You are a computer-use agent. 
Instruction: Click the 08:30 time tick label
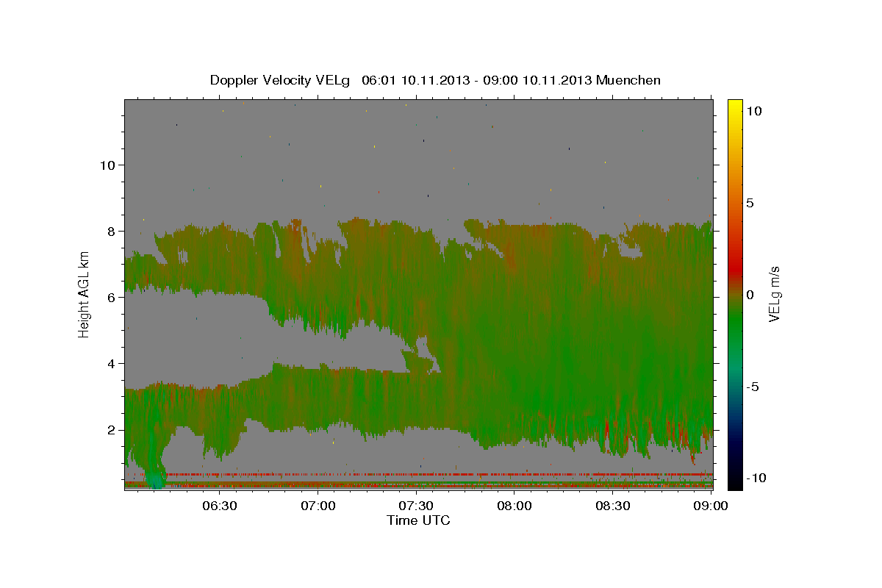613,506
